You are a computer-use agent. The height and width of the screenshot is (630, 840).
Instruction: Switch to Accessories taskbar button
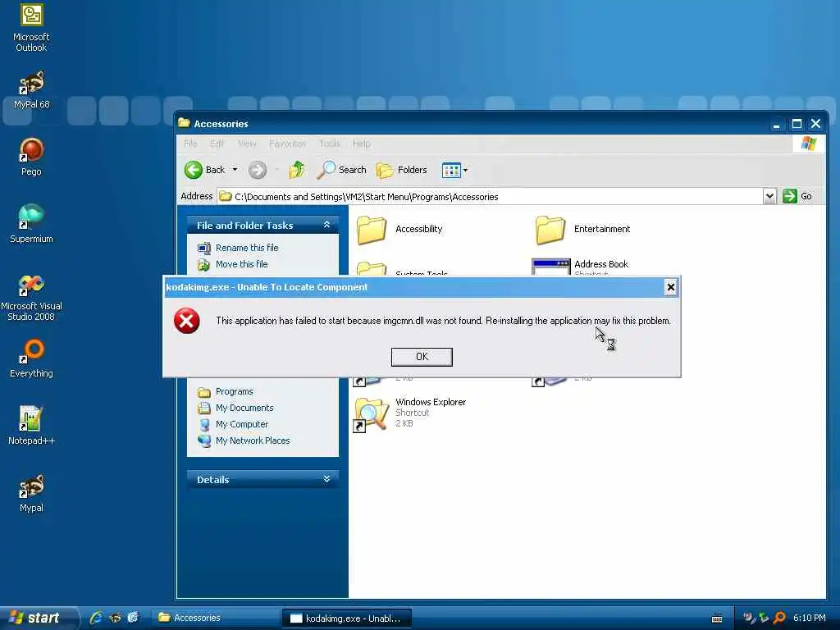click(214, 619)
